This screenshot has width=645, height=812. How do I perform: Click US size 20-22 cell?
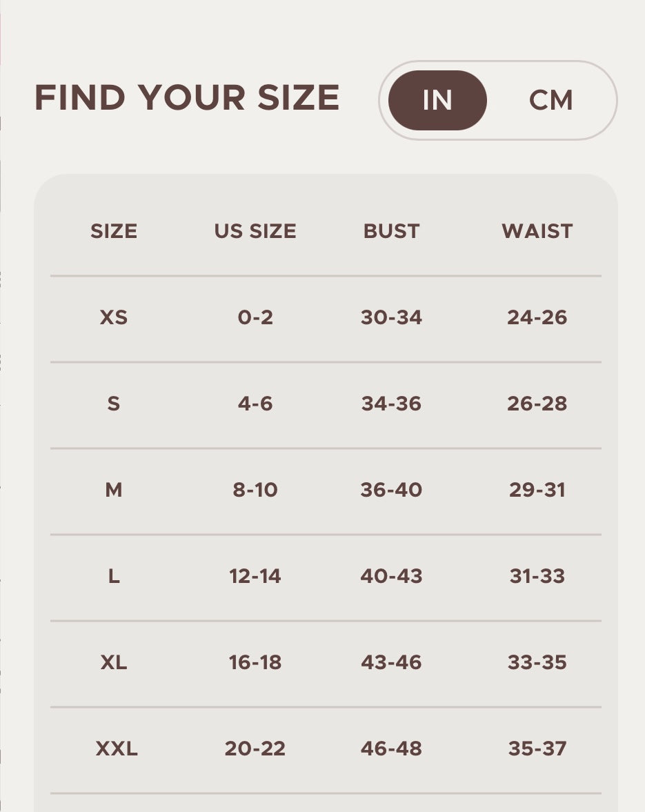tap(255, 749)
